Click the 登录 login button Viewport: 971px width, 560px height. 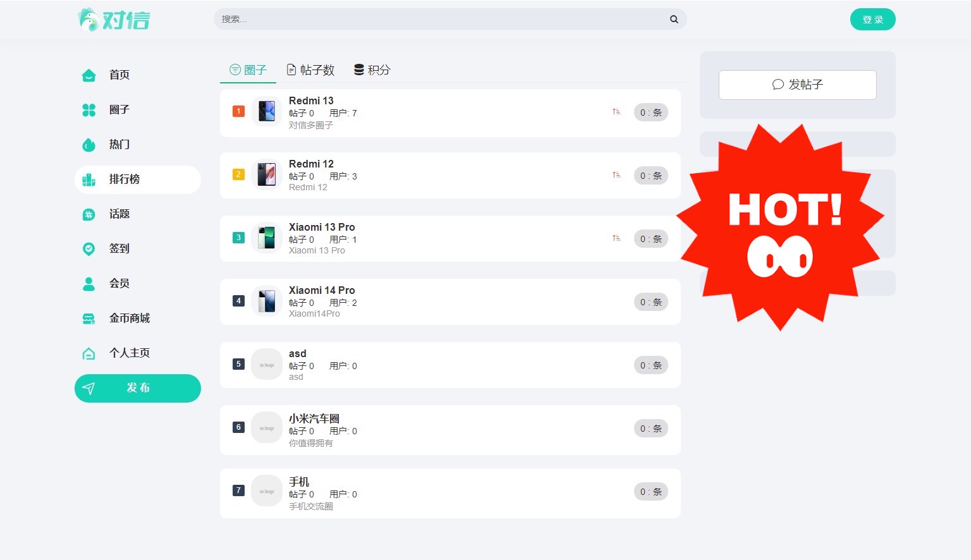pos(873,20)
